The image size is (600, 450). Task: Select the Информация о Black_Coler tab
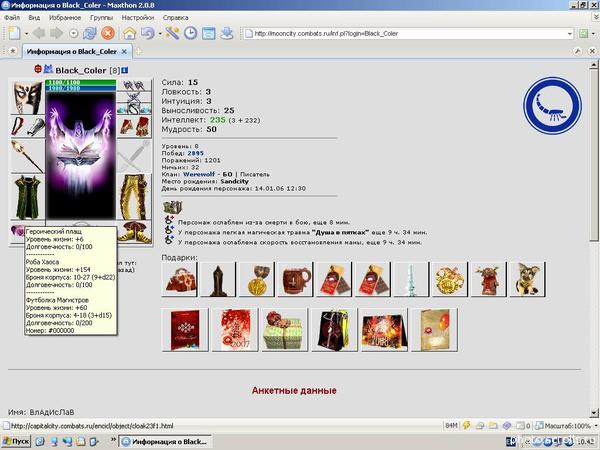(x=72, y=51)
